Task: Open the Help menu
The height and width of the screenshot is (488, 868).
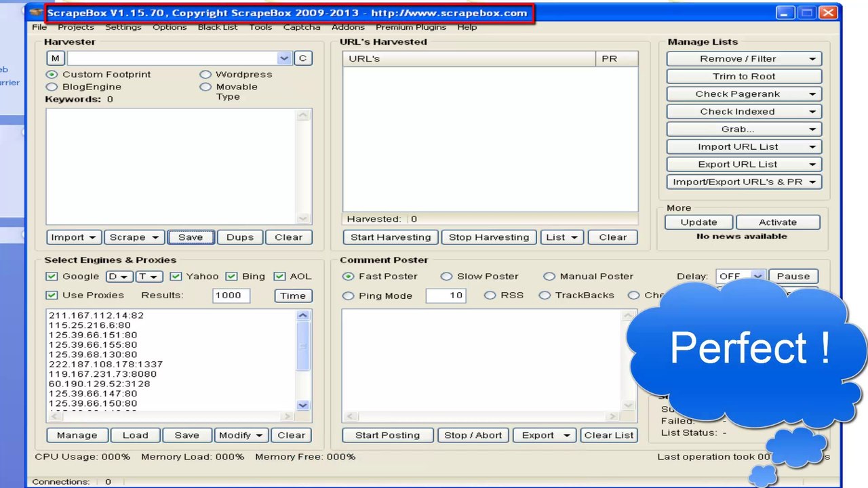Action: [x=467, y=27]
